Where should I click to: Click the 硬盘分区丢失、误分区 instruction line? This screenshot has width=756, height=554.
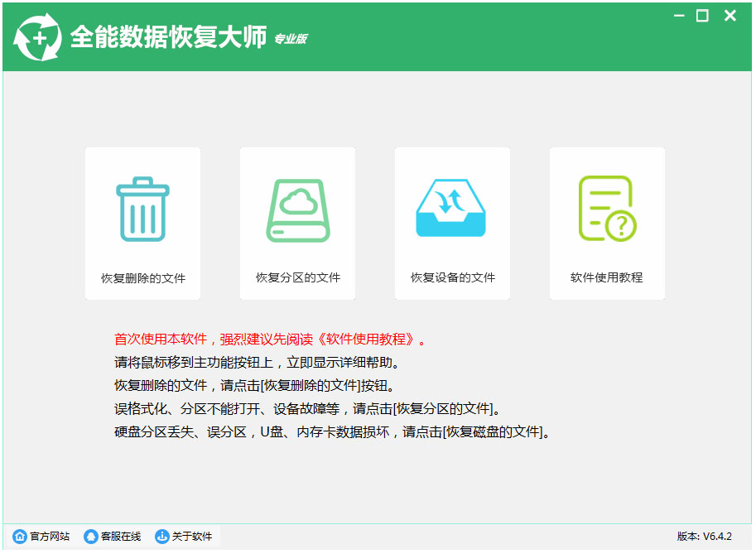[x=332, y=432]
